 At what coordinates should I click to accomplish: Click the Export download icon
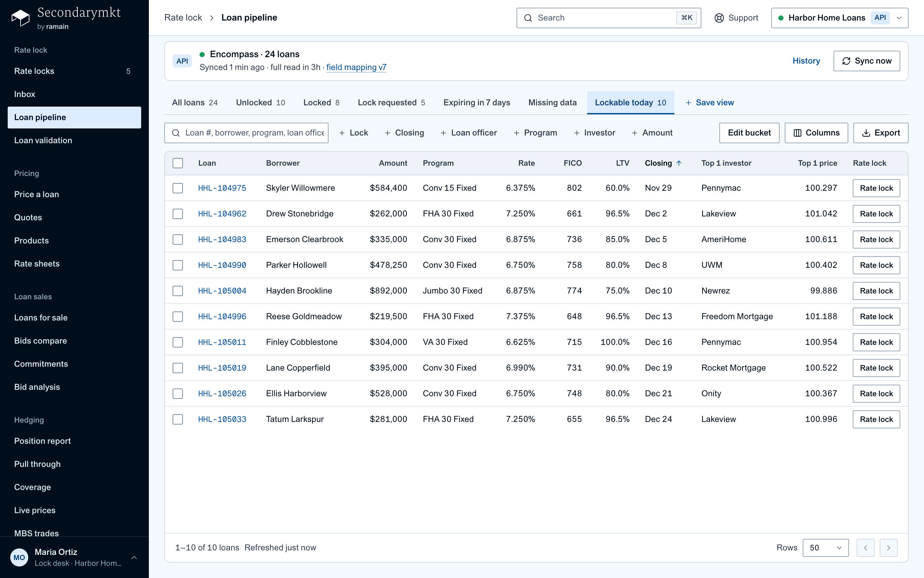tap(866, 133)
